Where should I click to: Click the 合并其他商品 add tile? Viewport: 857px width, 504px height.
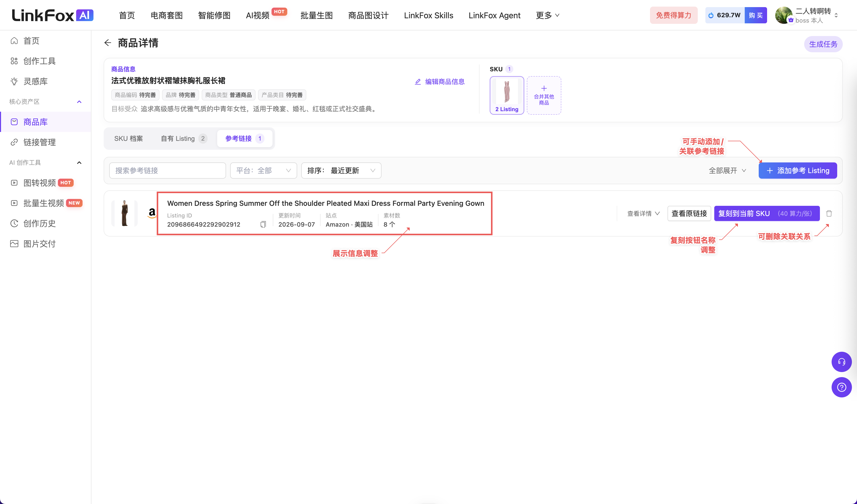coord(544,95)
